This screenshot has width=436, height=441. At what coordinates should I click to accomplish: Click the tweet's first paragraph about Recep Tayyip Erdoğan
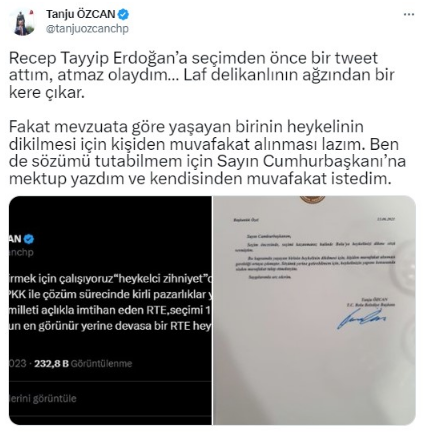[202, 75]
